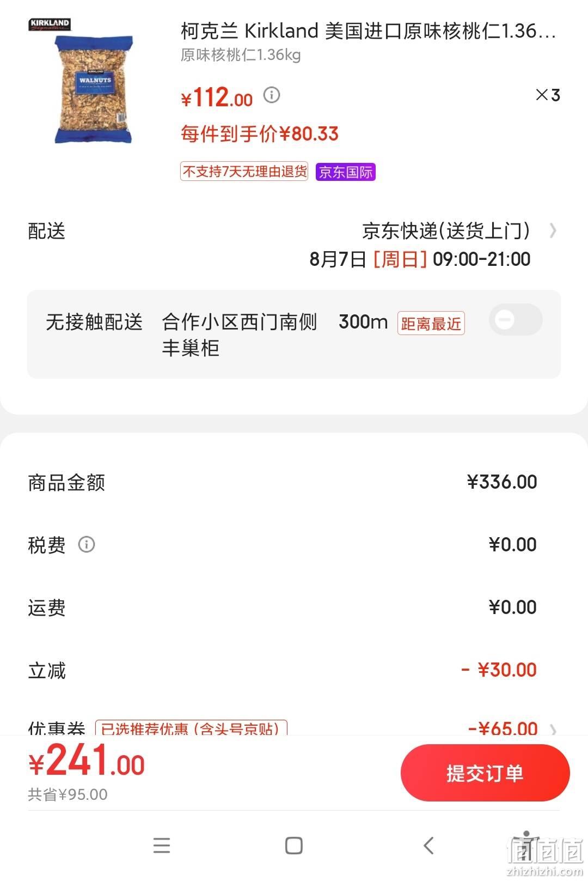Tap the Android home button icon
Screen dimensions: 588x881
pyautogui.click(x=294, y=846)
